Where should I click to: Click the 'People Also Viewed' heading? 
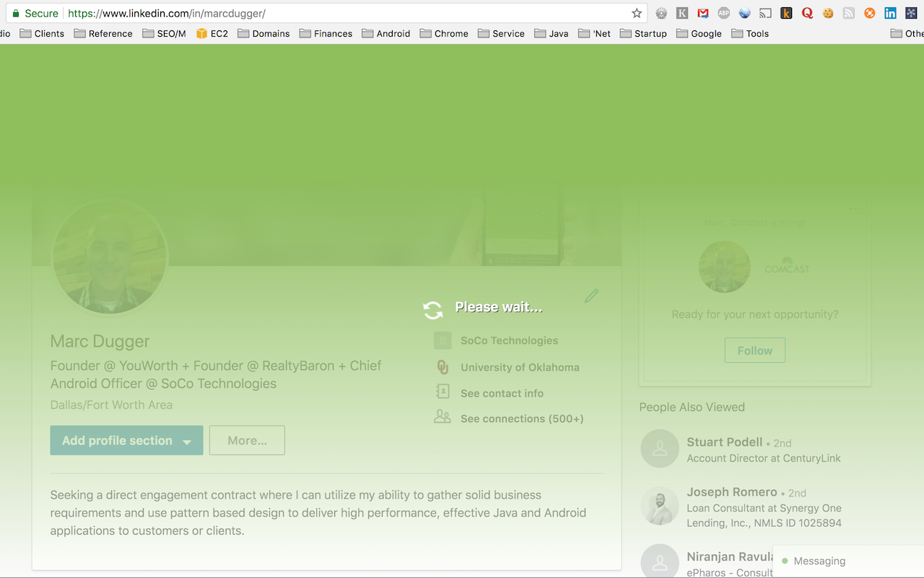click(692, 407)
